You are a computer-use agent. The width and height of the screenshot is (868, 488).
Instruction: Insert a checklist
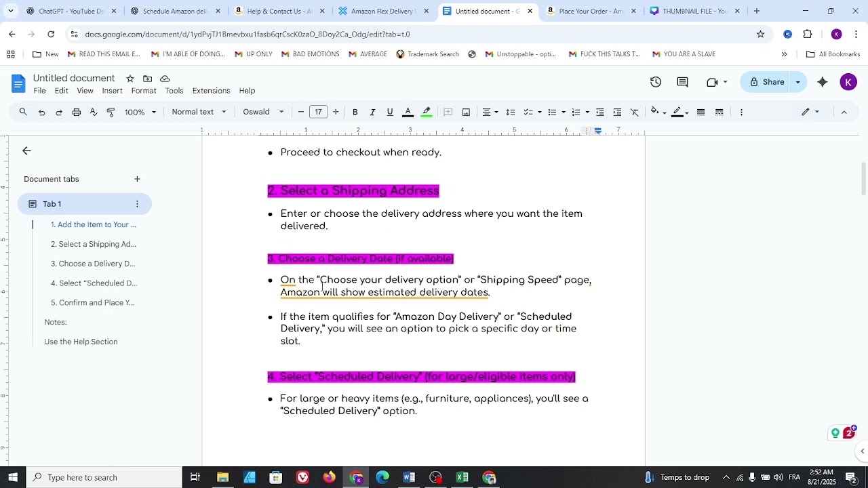coord(528,112)
